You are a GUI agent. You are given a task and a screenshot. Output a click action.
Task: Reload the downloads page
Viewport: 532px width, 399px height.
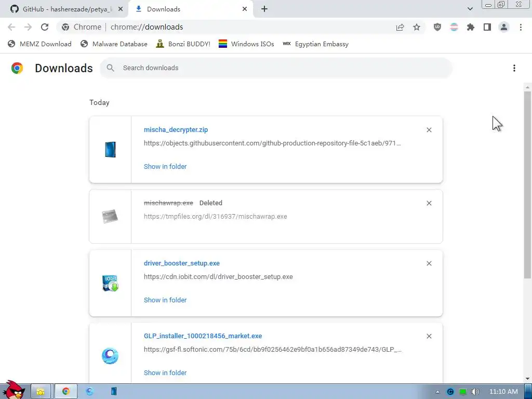tap(45, 27)
